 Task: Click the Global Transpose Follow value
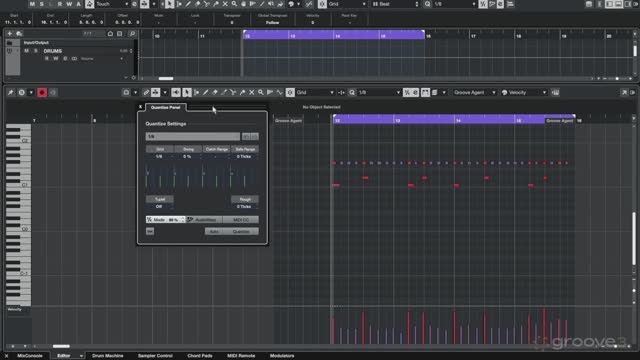click(272, 22)
